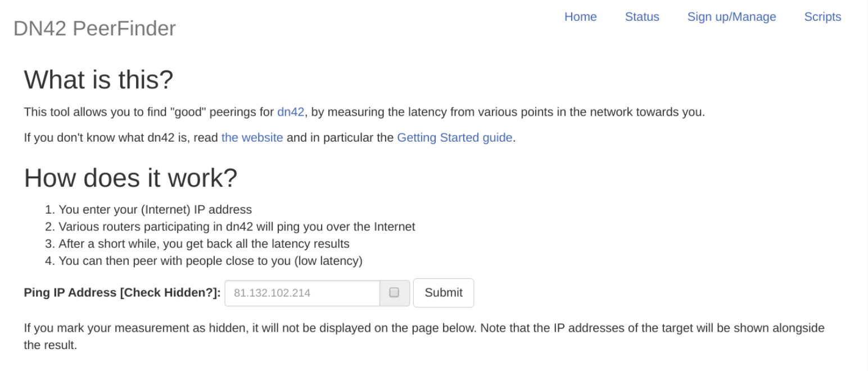Open the Sign up/Manage page
This screenshot has width=868, height=371.
click(731, 17)
